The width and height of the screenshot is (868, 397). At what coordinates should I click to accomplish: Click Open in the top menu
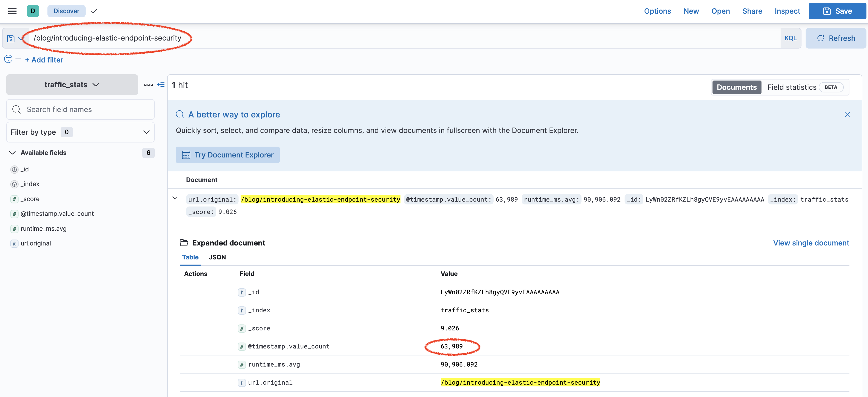tap(720, 11)
